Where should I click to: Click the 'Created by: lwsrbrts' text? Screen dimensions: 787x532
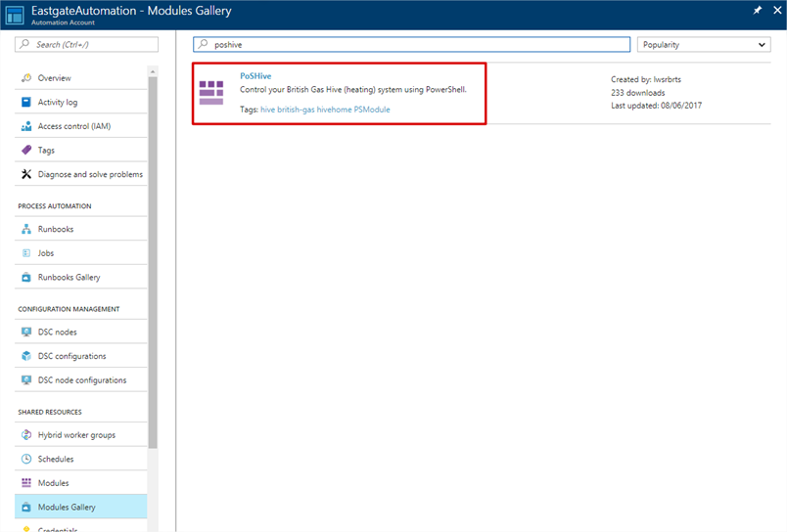tap(646, 79)
